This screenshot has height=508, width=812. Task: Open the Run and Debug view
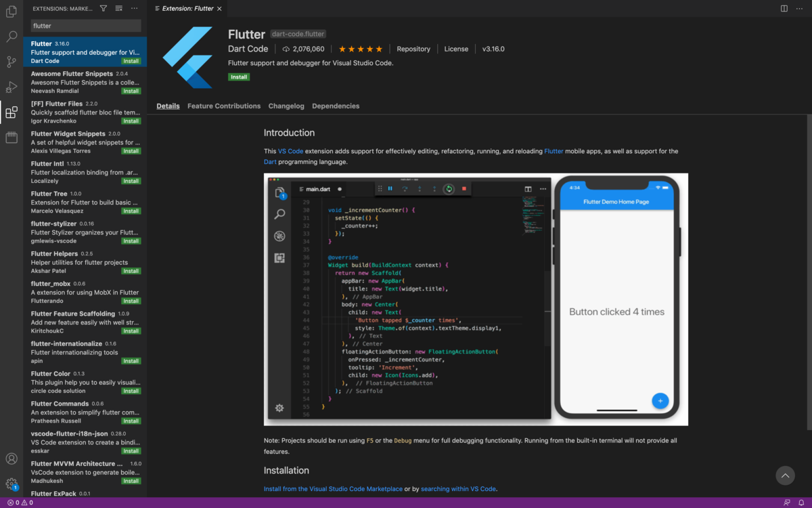coord(12,87)
